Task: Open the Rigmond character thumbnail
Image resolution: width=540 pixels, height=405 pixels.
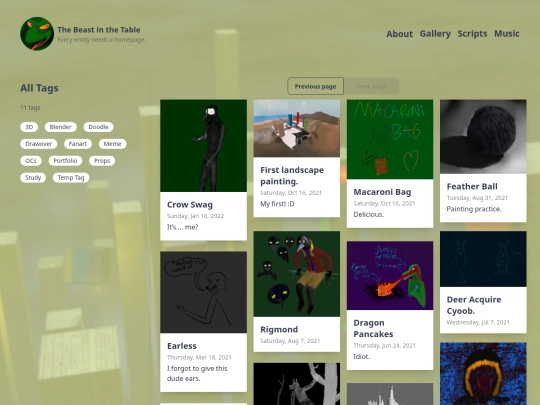Action: tap(297, 274)
